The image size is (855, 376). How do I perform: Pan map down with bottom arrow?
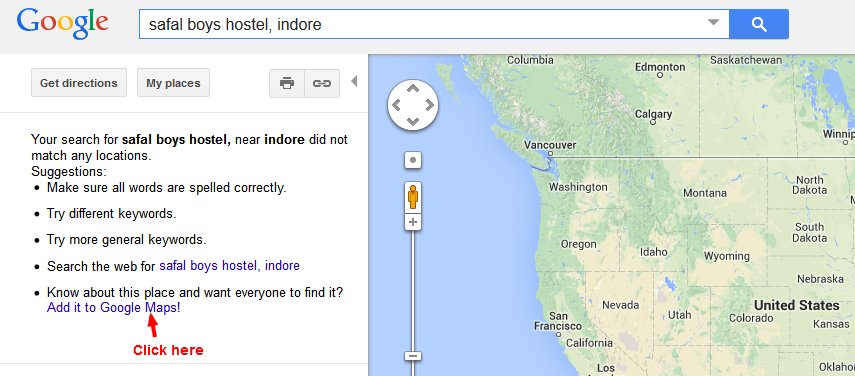(x=413, y=122)
